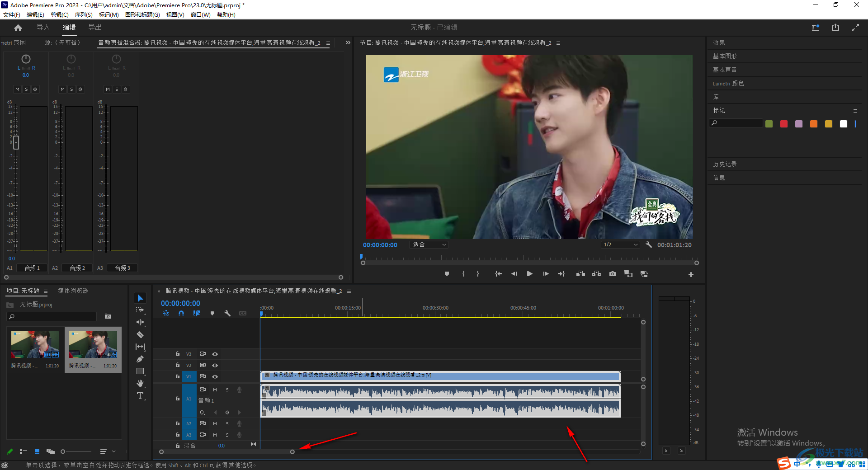Toggle nest-as-sequence insert option
Image resolution: width=868 pixels, height=470 pixels.
(166, 313)
